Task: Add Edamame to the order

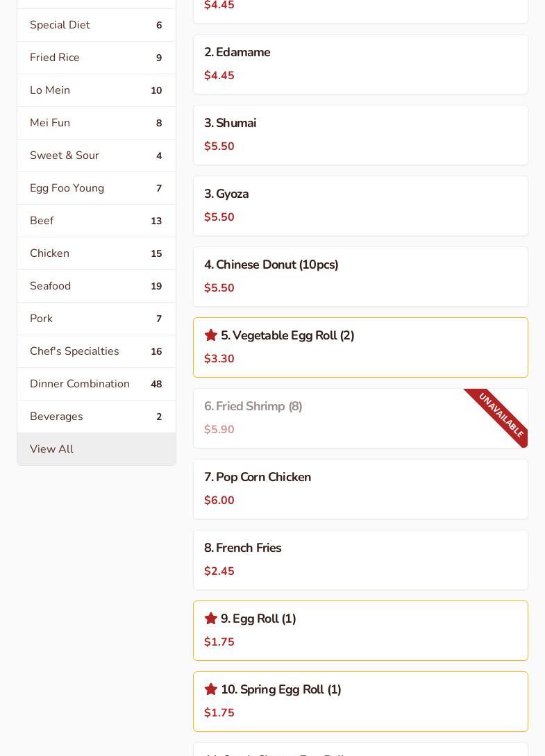Action: [360, 64]
